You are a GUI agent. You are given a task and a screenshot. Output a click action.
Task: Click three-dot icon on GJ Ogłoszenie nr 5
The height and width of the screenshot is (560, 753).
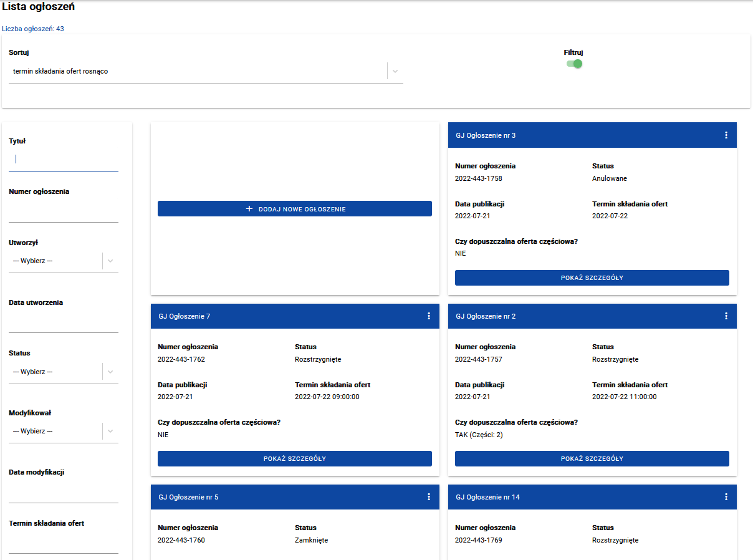coord(429,497)
